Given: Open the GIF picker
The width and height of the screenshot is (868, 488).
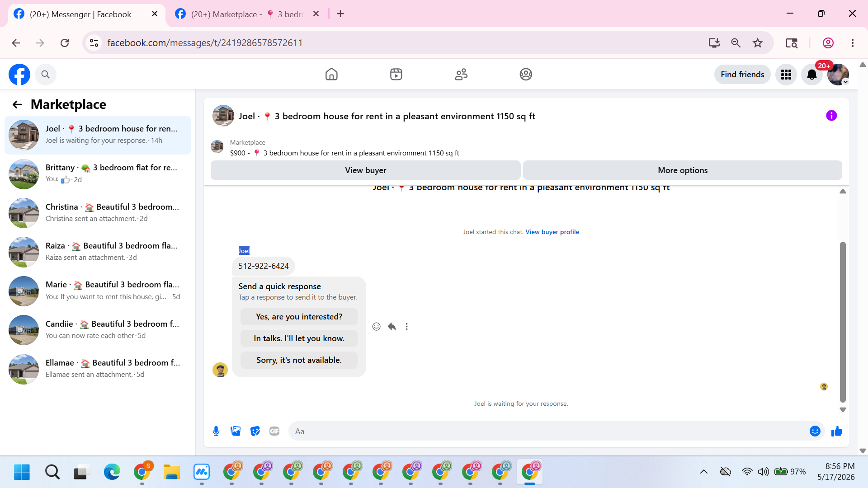Looking at the screenshot, I should pyautogui.click(x=274, y=432).
